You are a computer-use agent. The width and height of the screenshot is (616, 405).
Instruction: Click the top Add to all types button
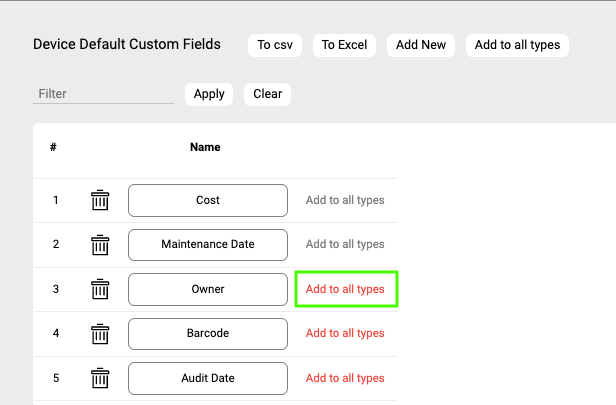point(517,45)
